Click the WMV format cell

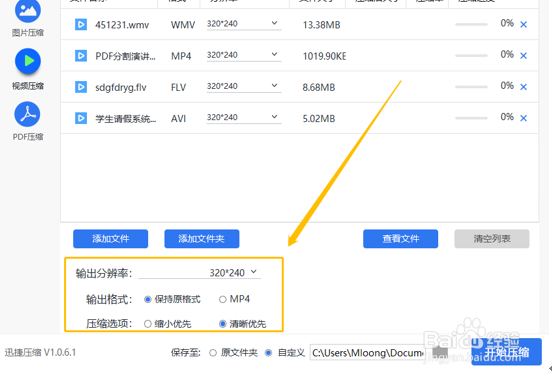[183, 25]
